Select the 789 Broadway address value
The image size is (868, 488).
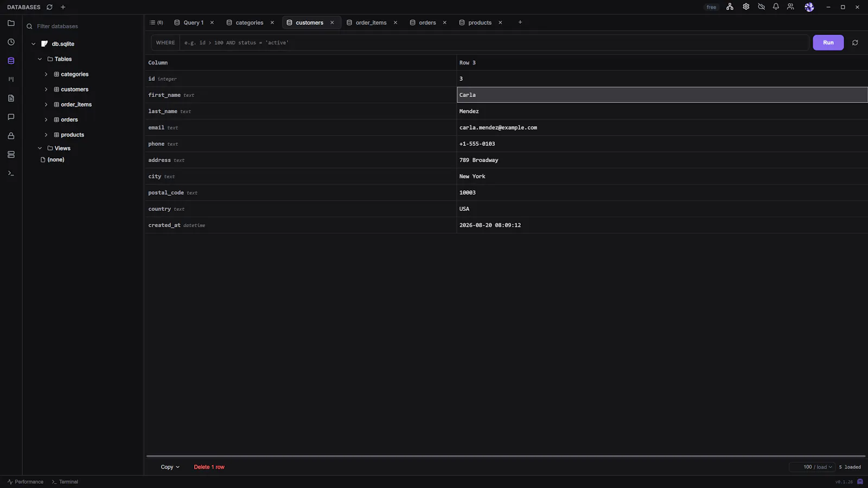coord(662,160)
